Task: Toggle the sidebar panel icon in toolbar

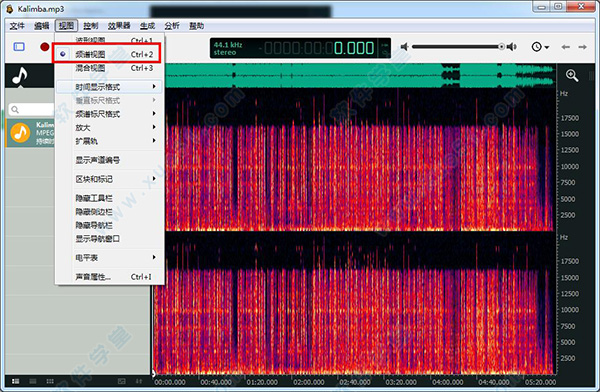Action: tap(19, 47)
